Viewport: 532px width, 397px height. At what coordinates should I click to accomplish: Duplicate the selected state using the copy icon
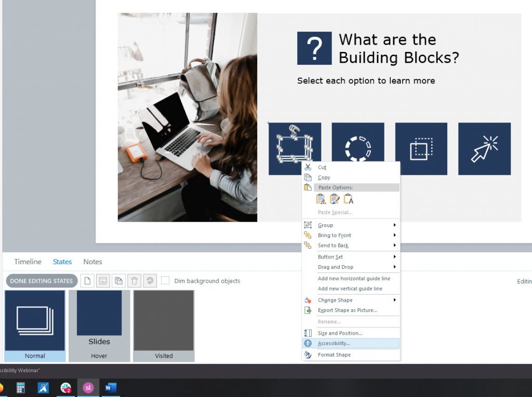pyautogui.click(x=118, y=281)
